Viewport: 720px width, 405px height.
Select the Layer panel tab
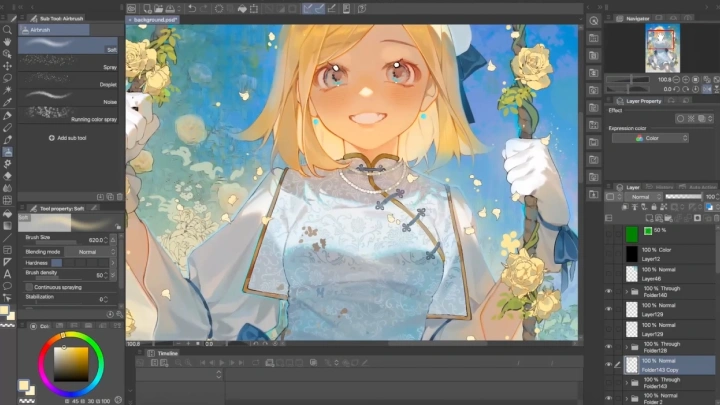click(632, 186)
